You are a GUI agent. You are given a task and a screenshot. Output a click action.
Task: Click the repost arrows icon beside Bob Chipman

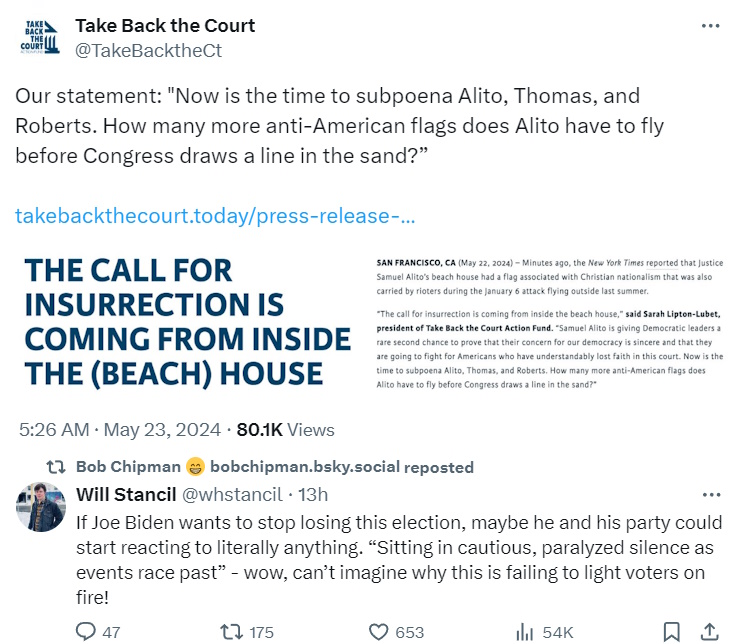[58, 467]
